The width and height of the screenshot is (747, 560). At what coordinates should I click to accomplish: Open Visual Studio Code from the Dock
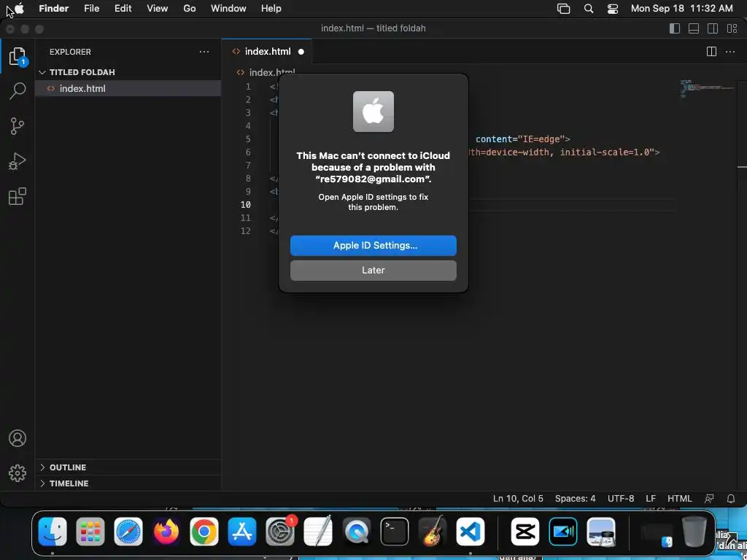[471, 532]
